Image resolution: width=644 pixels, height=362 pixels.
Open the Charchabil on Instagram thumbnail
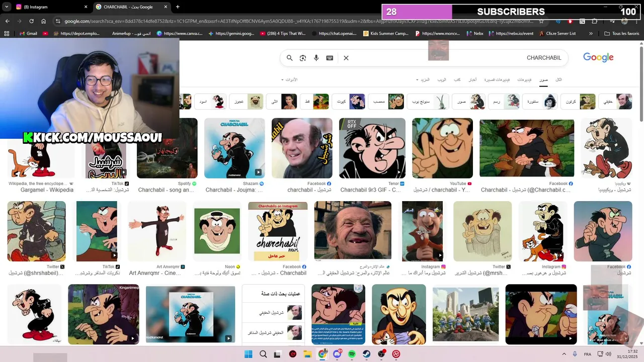[278, 231]
